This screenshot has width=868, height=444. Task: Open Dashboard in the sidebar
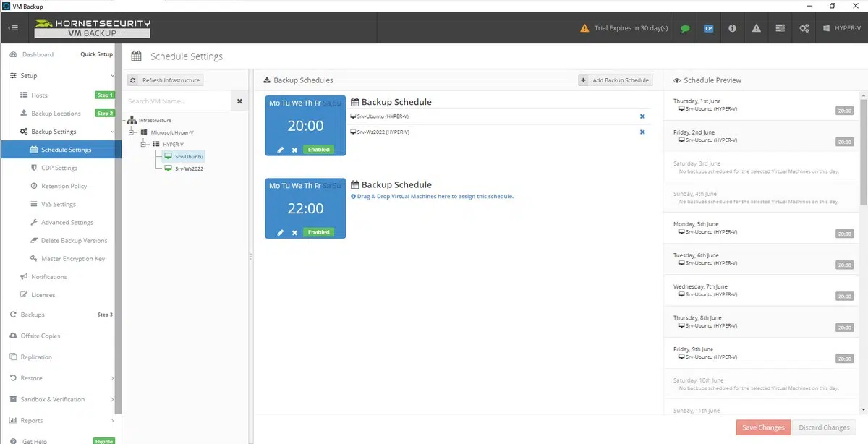38,54
